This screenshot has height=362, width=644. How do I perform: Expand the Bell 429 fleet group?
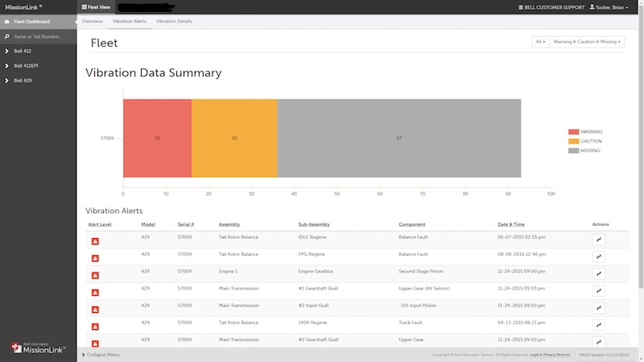(x=7, y=80)
